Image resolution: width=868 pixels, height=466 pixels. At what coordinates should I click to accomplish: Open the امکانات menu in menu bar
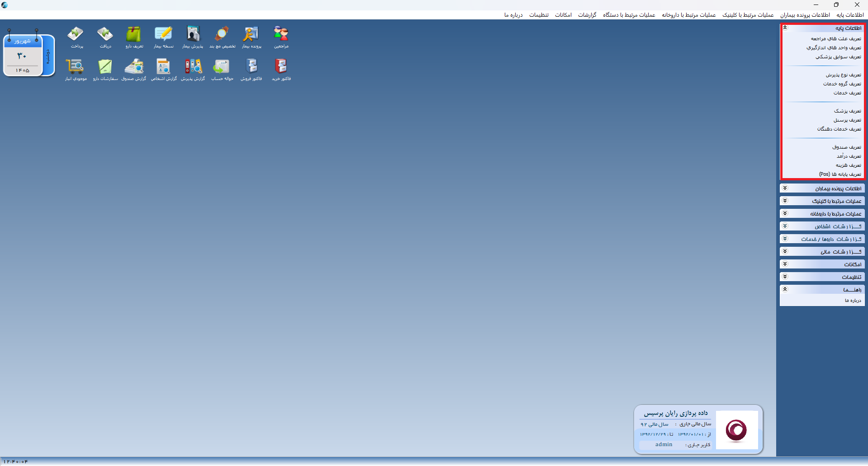[x=563, y=15]
